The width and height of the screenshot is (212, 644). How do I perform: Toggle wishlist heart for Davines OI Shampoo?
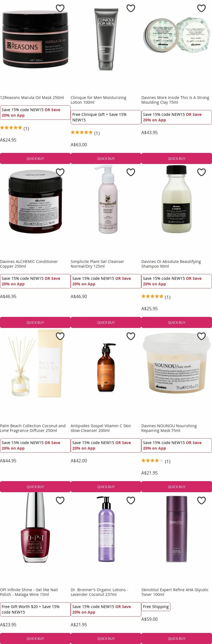(201, 172)
